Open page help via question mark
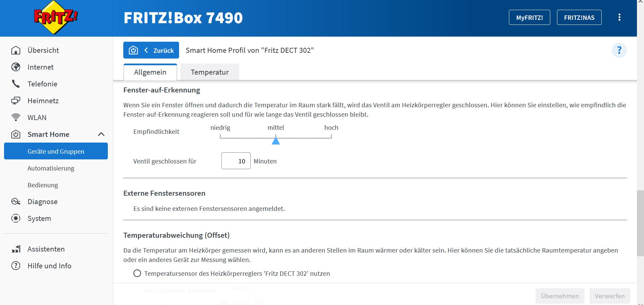 click(x=619, y=50)
